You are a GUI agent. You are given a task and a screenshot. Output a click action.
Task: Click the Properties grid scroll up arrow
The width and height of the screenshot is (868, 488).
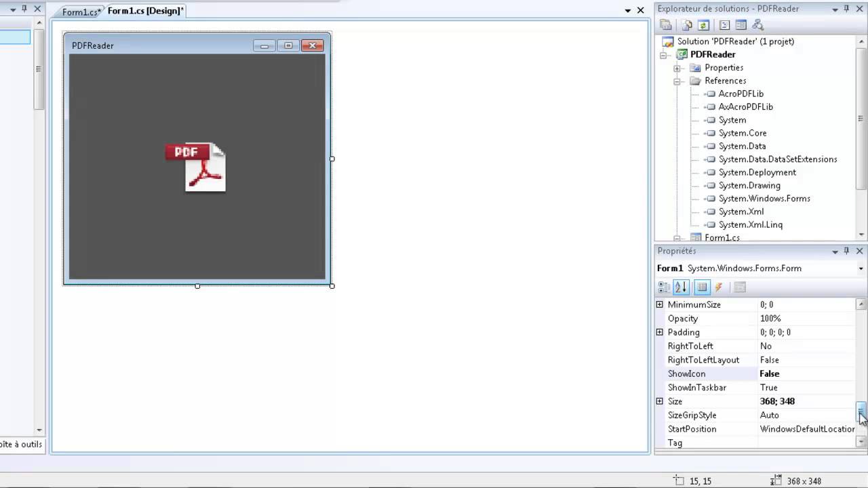click(861, 304)
